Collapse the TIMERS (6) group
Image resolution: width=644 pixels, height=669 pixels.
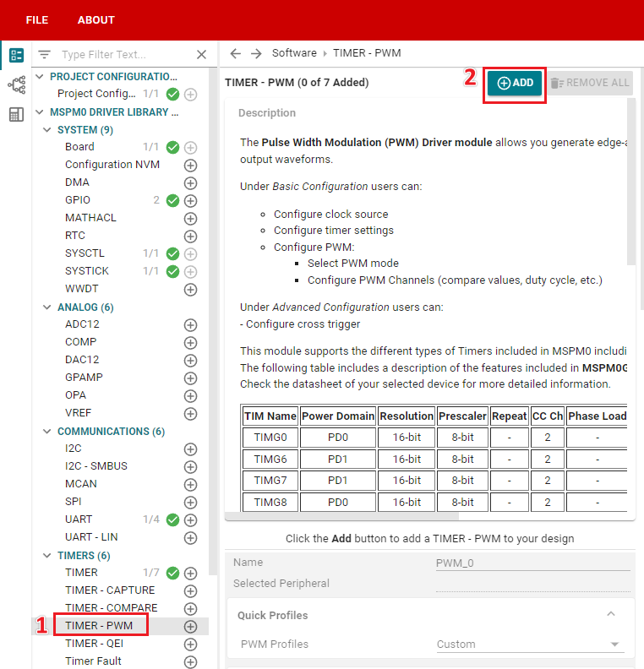47,556
